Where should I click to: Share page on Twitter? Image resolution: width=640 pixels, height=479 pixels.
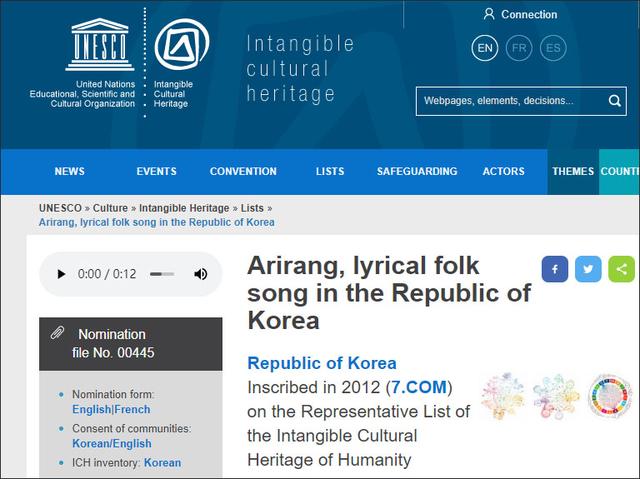point(589,269)
